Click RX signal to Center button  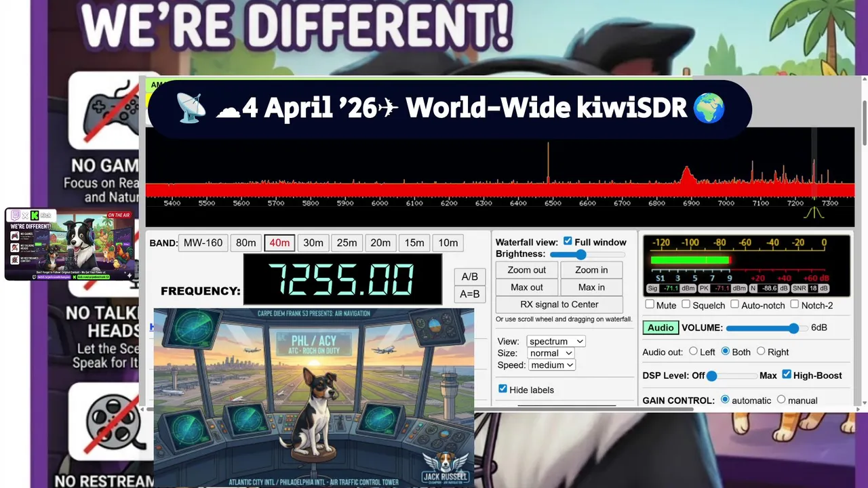tap(559, 304)
